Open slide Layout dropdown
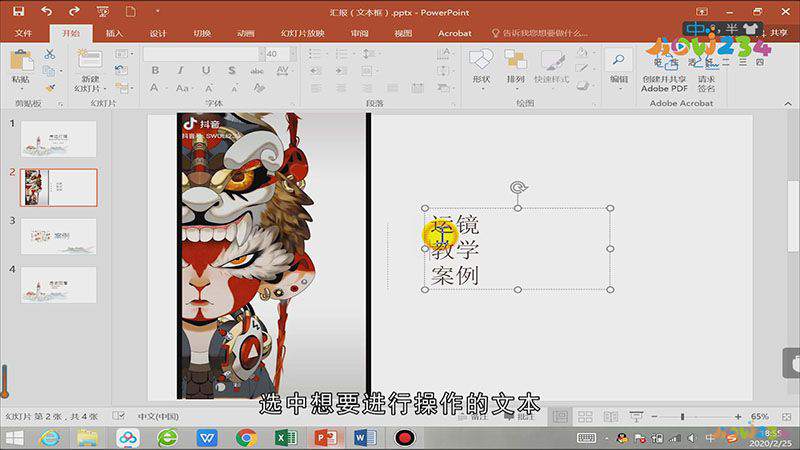The height and width of the screenshot is (450, 800). click(122, 54)
